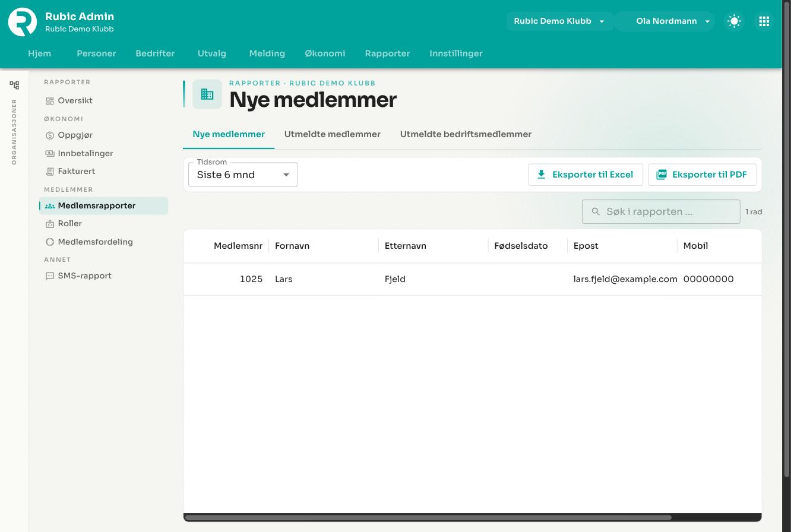Click the PDF icon in export button
791x532 pixels.
(662, 175)
